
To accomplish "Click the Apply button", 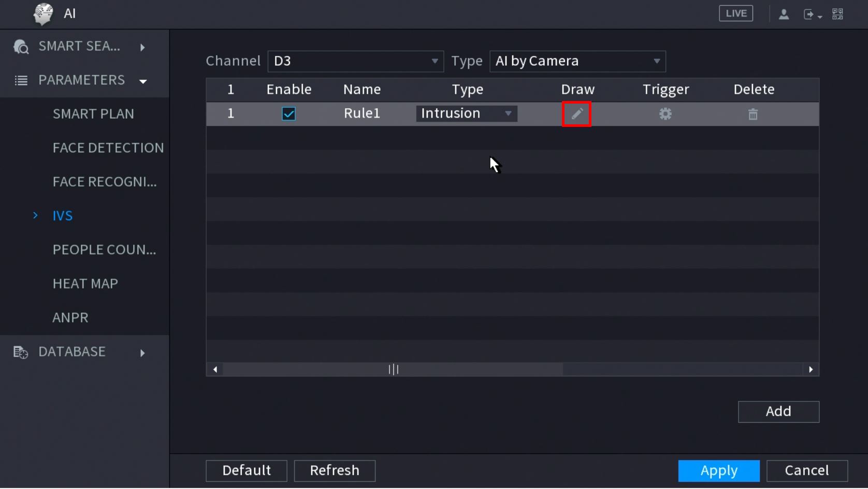I will point(718,470).
